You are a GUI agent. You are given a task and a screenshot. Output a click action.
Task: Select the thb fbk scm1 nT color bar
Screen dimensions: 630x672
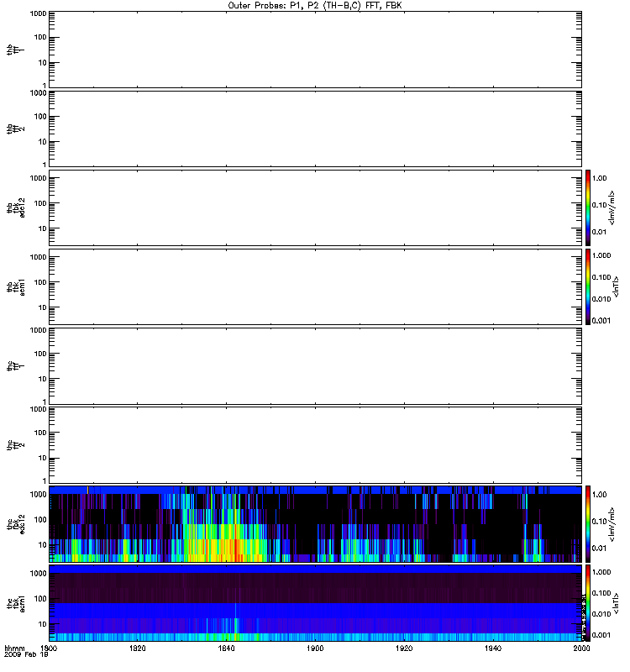click(588, 286)
